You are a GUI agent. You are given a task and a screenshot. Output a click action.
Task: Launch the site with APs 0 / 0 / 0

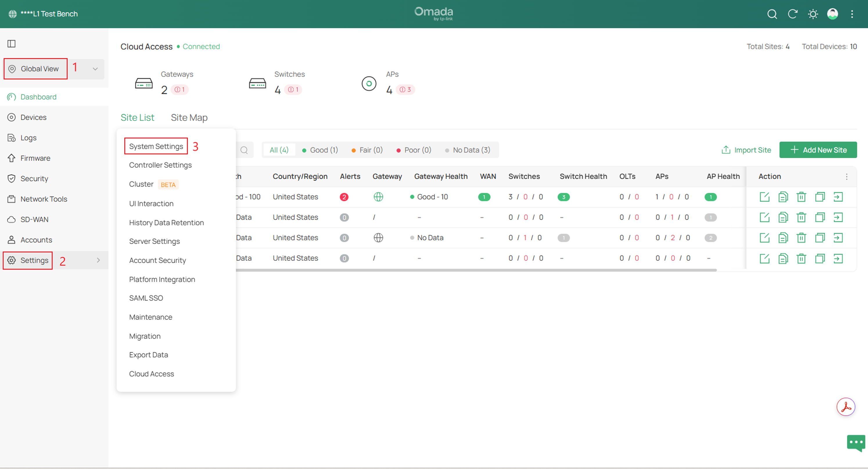[x=838, y=258]
